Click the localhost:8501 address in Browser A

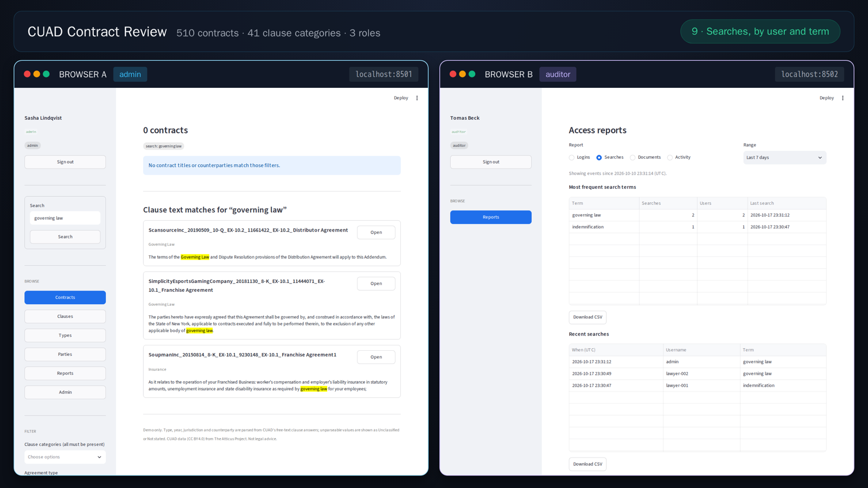(x=384, y=74)
